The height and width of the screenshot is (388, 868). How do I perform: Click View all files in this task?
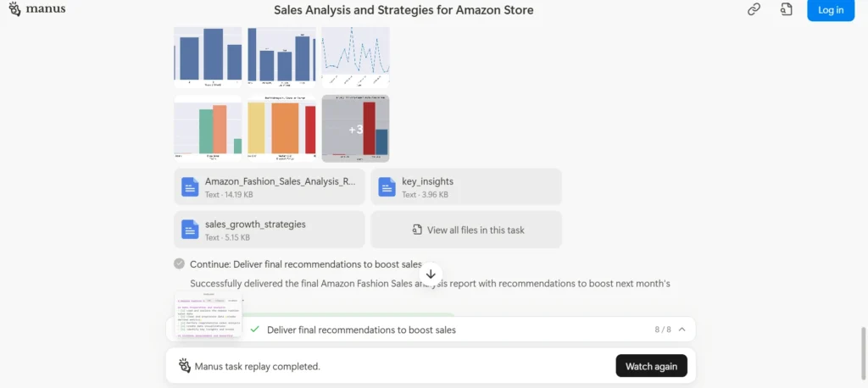466,229
